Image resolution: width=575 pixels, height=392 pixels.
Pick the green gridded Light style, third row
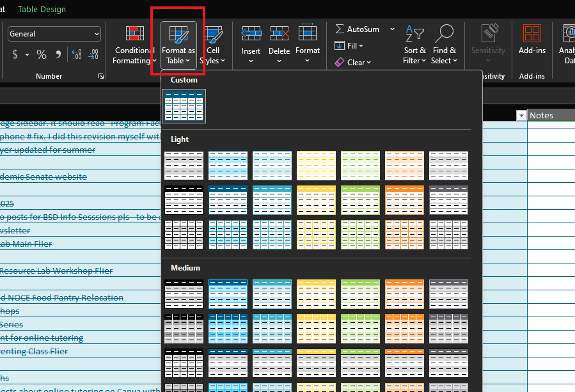point(360,235)
